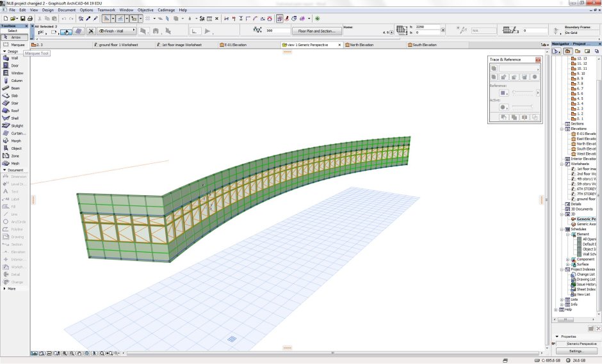Viewport: 602px width, 364px height.
Task: Activate the Marquee tool
Action: click(x=14, y=45)
